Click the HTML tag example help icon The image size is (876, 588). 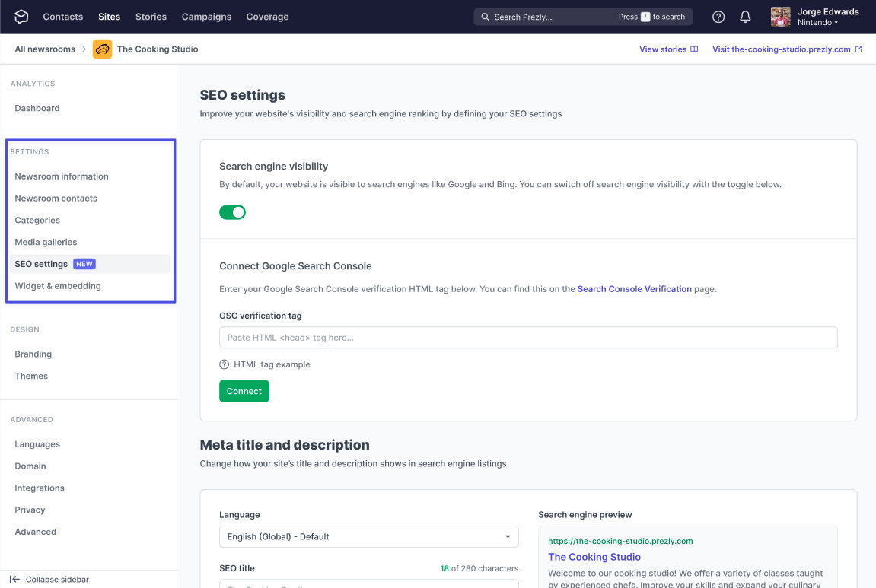pos(224,364)
